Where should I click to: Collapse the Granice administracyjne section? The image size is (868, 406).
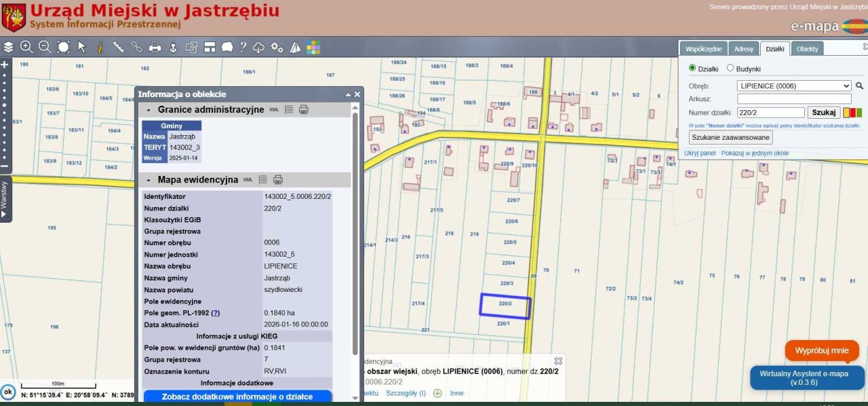148,109
